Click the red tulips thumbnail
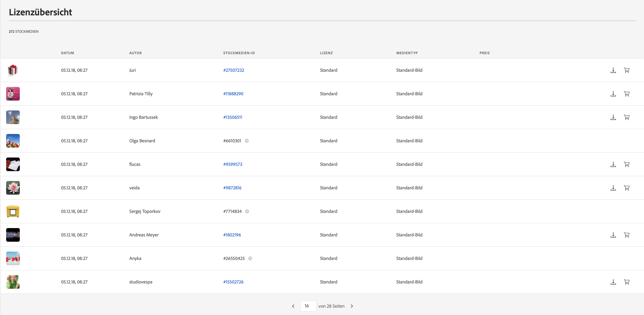Screen dimensions: 644x315 (x=13, y=141)
